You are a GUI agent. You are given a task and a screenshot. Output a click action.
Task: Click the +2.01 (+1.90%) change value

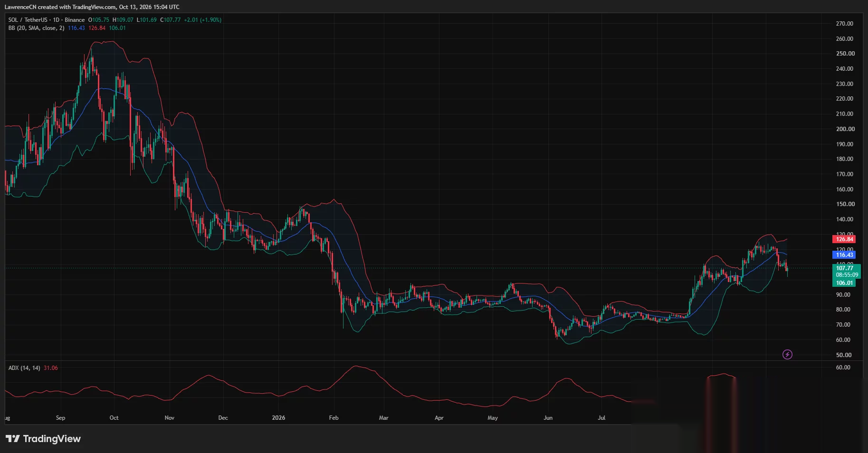point(203,20)
